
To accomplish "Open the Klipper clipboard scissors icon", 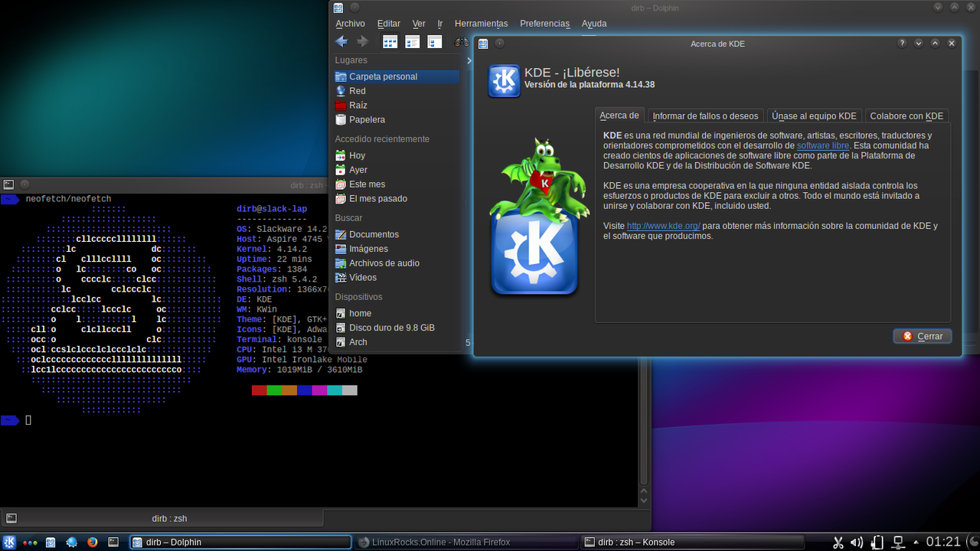I will [838, 542].
